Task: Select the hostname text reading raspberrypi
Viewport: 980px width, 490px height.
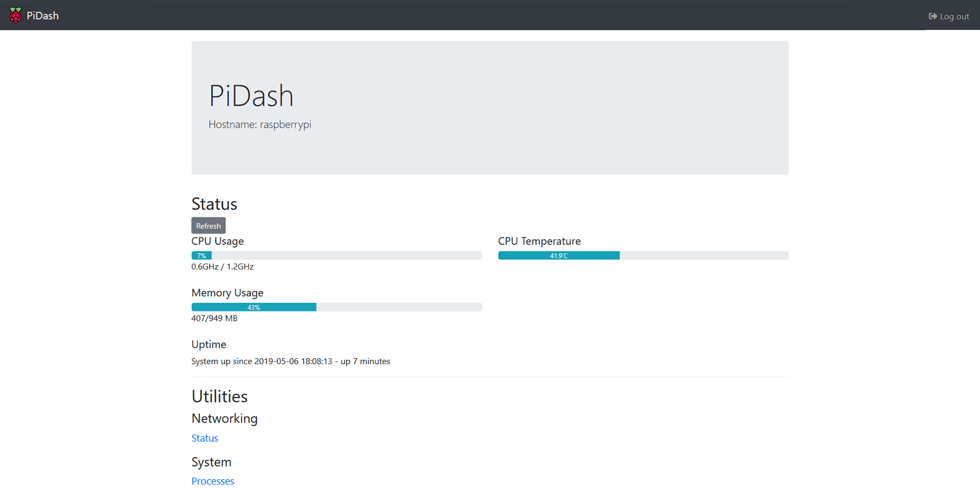Action: click(x=260, y=124)
